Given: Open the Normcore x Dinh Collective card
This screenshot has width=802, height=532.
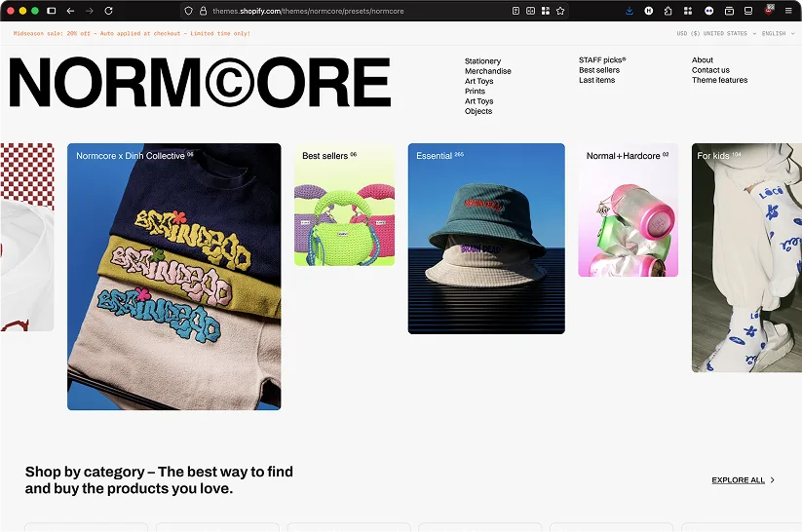Looking at the screenshot, I should [173, 277].
